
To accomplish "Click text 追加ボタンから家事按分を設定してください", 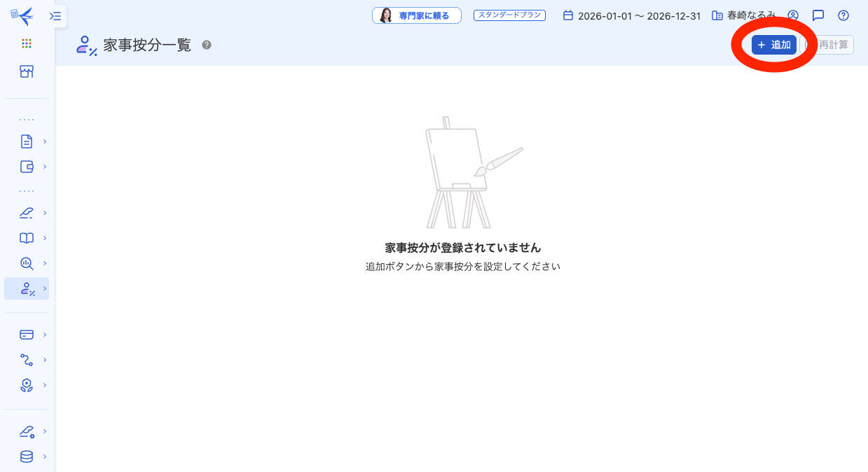I will pos(463,267).
